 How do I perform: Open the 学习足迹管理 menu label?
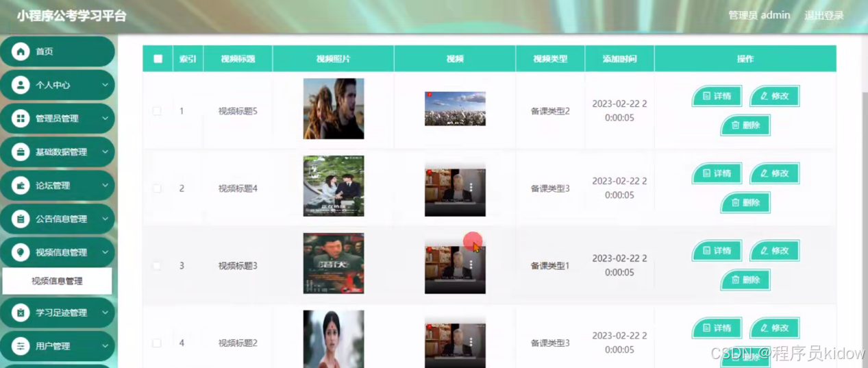click(61, 312)
